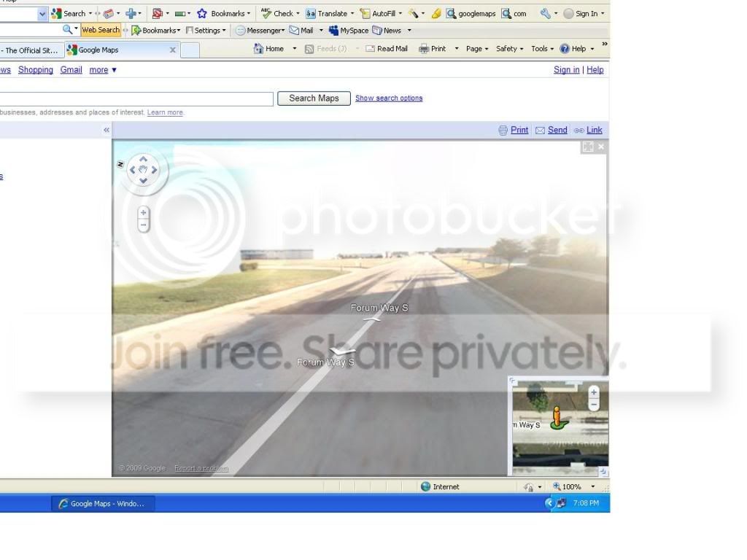Open the Yahoo toolbar Bookmarks menu

(156, 31)
